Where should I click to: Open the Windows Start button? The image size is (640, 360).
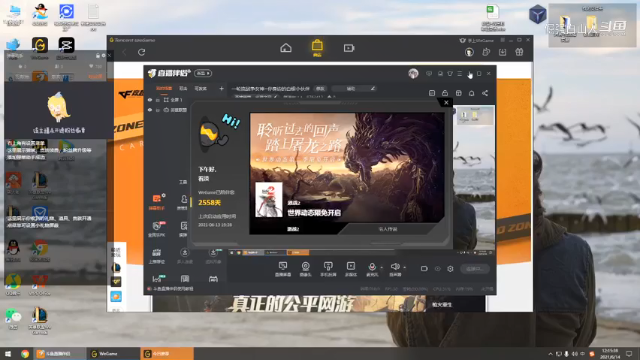point(7,354)
